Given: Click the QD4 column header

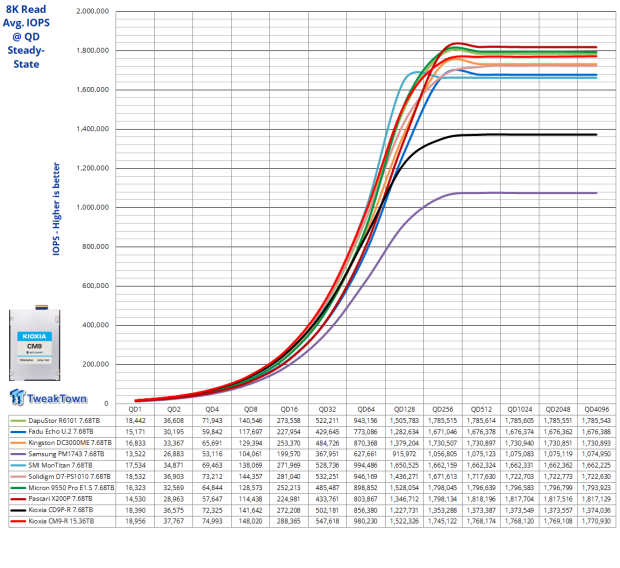Looking at the screenshot, I should tap(212, 409).
